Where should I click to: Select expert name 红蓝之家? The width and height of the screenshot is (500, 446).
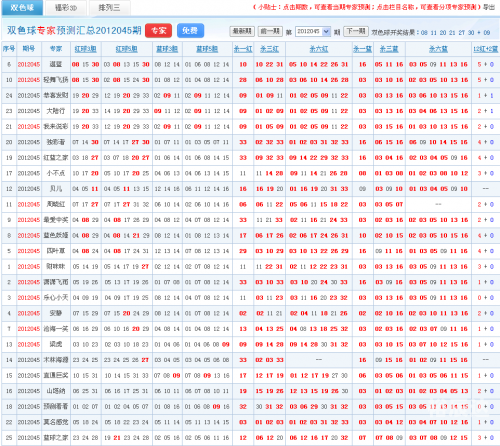56,158
